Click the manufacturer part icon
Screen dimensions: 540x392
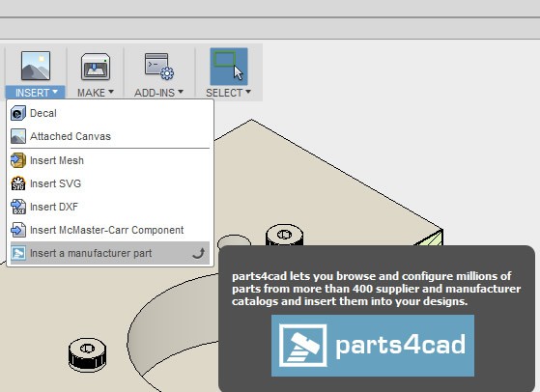coord(18,253)
